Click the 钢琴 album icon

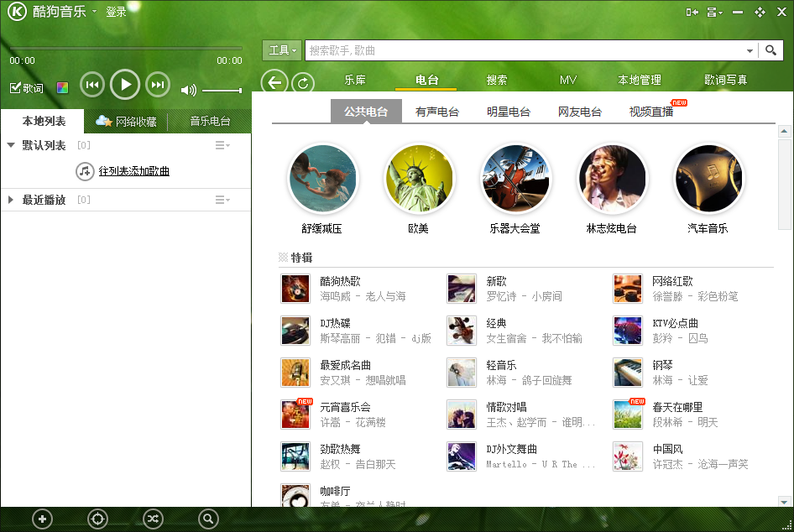pyautogui.click(x=628, y=373)
